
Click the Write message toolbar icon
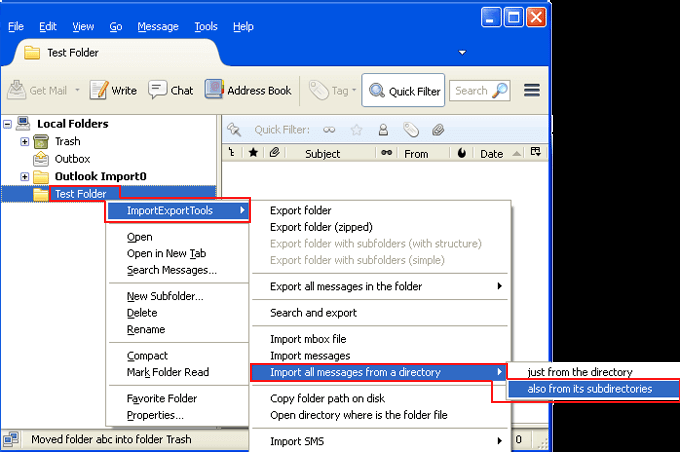coord(113,90)
